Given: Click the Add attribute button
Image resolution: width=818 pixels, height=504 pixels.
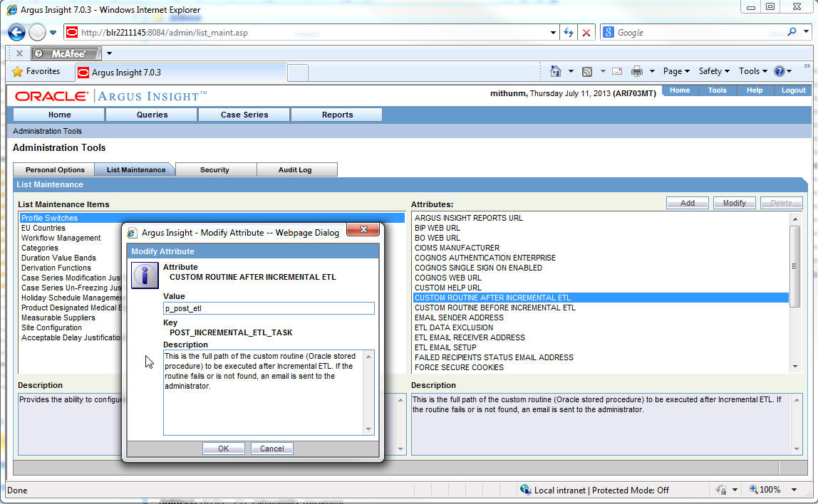Looking at the screenshot, I should [x=687, y=204].
